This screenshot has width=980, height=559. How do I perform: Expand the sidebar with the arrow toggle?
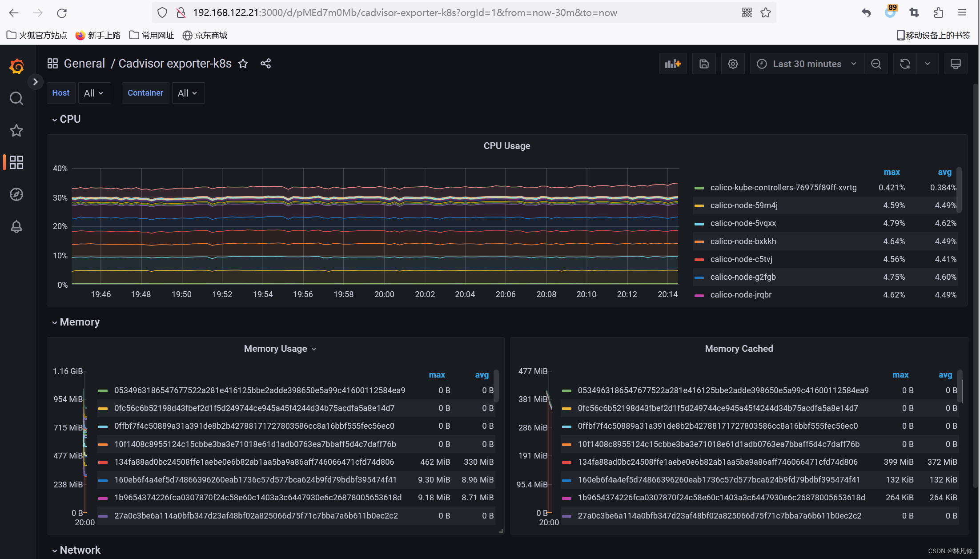(36, 82)
